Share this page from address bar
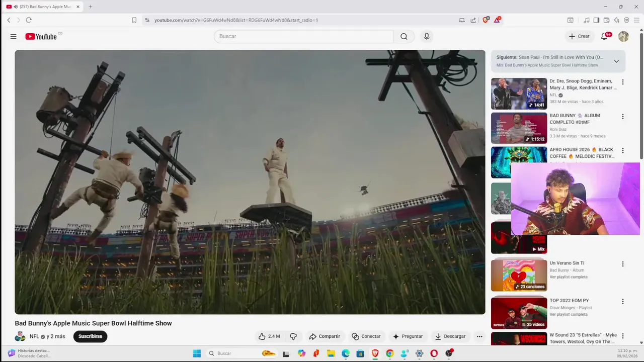Viewport: 644px width, 362px height. (x=473, y=20)
